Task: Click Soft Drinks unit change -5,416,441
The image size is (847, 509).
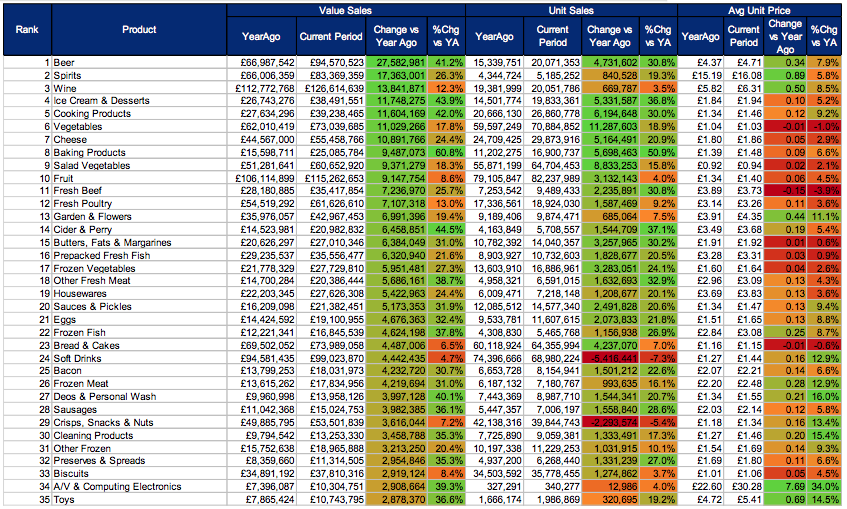Action: [611, 359]
